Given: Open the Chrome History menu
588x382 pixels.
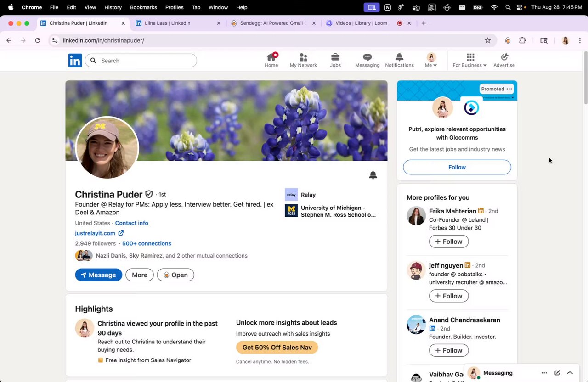Looking at the screenshot, I should pos(113,7).
